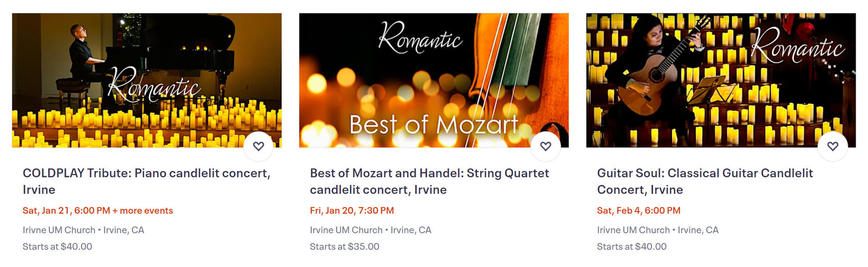Click Fri, Jan 20, 7:30 PM date

point(352,211)
